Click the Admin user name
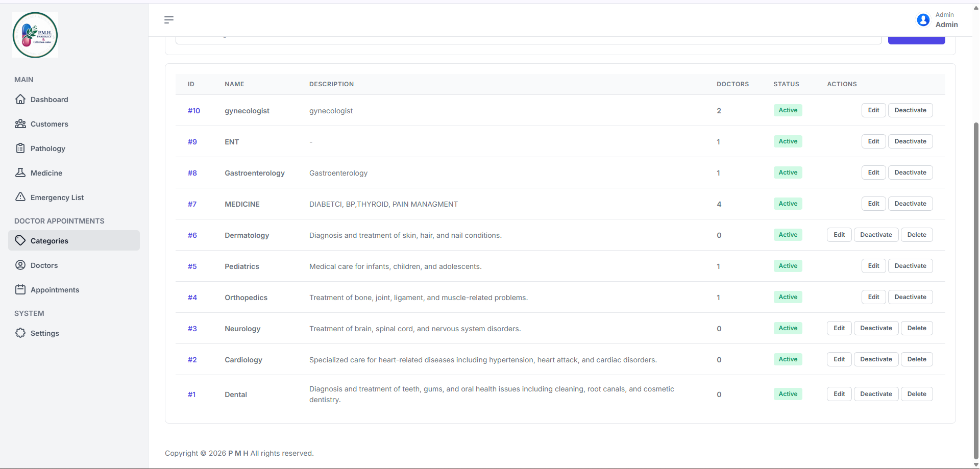980x469 pixels. [946, 24]
